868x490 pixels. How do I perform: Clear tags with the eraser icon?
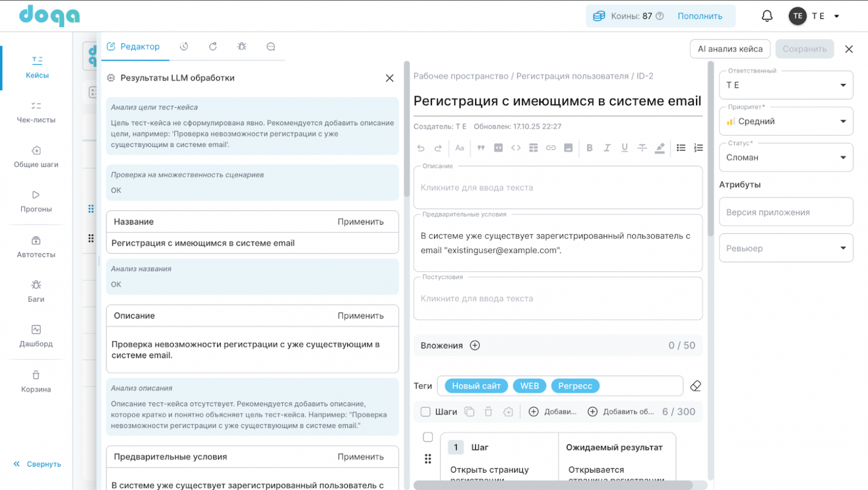pyautogui.click(x=695, y=386)
